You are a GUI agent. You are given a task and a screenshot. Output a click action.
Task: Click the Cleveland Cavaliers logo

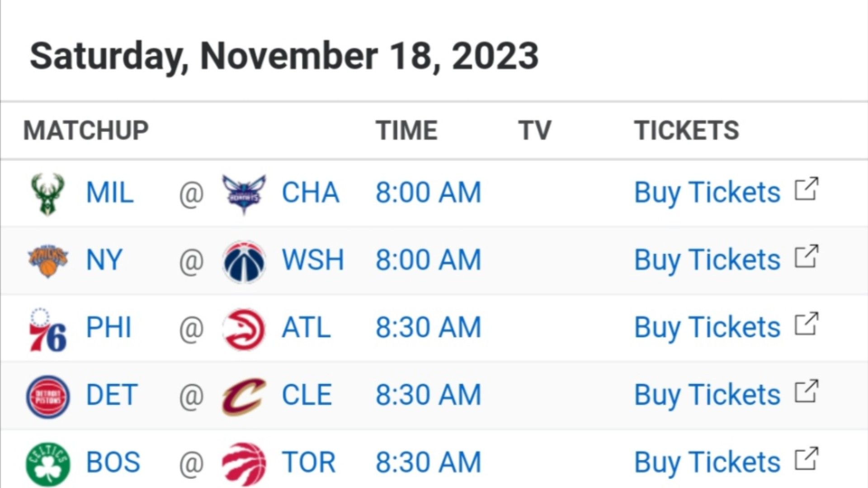coord(244,397)
